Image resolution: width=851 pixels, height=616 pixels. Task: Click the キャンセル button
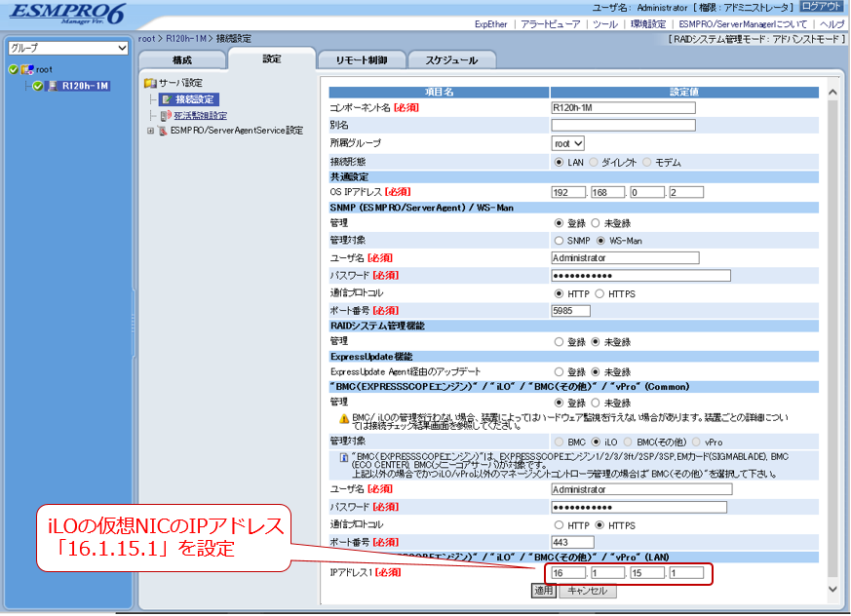pos(587,591)
